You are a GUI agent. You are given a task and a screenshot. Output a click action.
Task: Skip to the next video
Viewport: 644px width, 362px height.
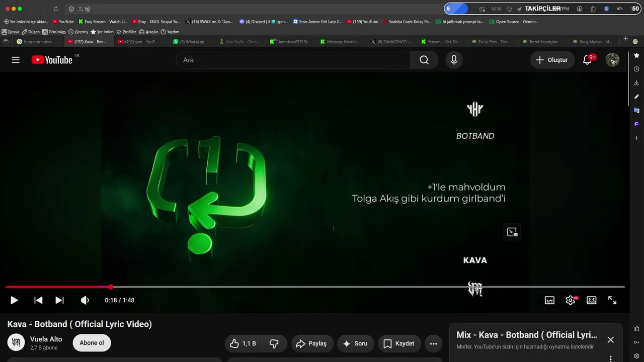[59, 300]
